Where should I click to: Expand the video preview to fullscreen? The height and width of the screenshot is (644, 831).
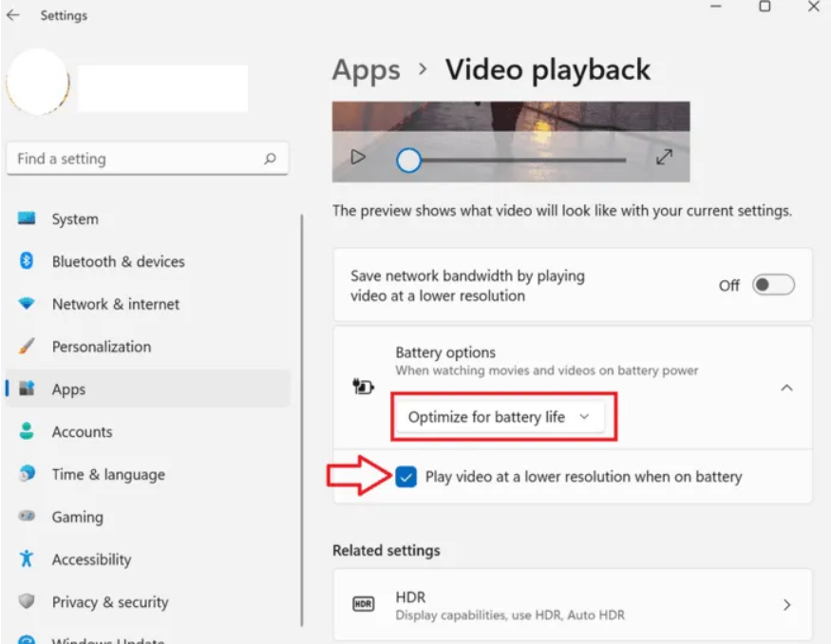(x=665, y=158)
